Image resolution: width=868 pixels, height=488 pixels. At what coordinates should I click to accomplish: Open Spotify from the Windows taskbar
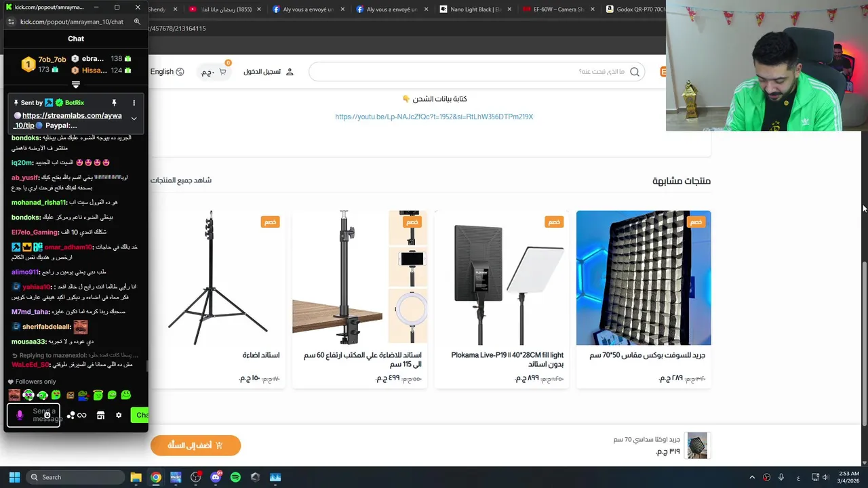click(x=235, y=477)
